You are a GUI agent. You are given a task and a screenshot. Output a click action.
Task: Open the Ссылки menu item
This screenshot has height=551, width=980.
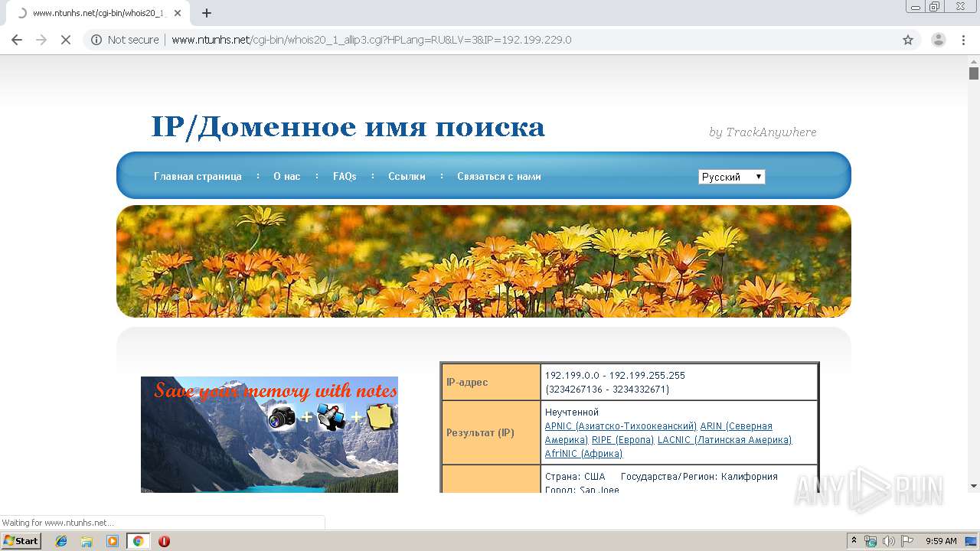[407, 176]
